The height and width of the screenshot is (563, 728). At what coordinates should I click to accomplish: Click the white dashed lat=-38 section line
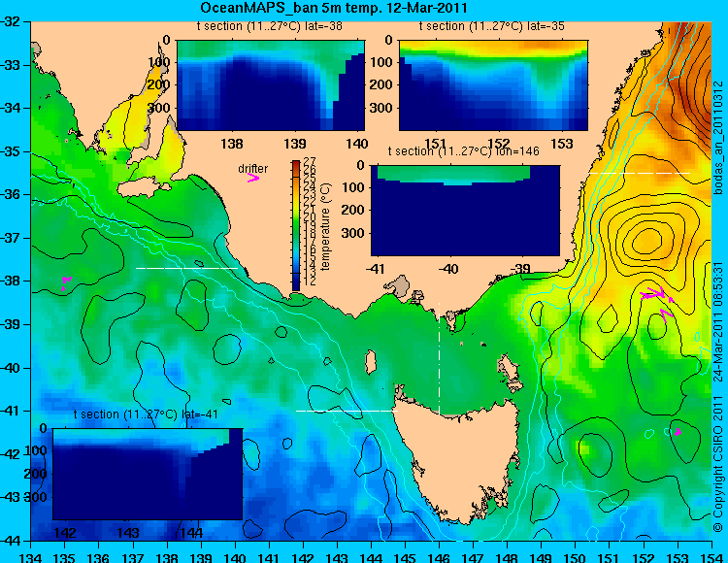(186, 268)
